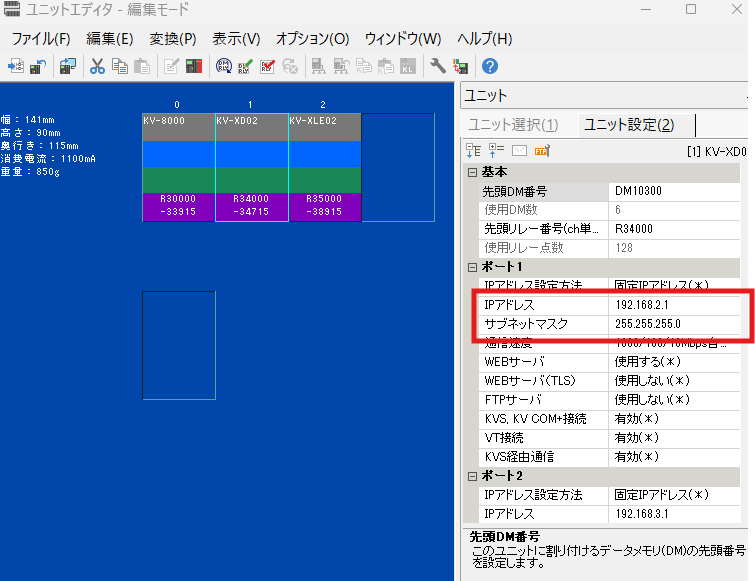Click the relay range R30000 -33915

[178, 205]
